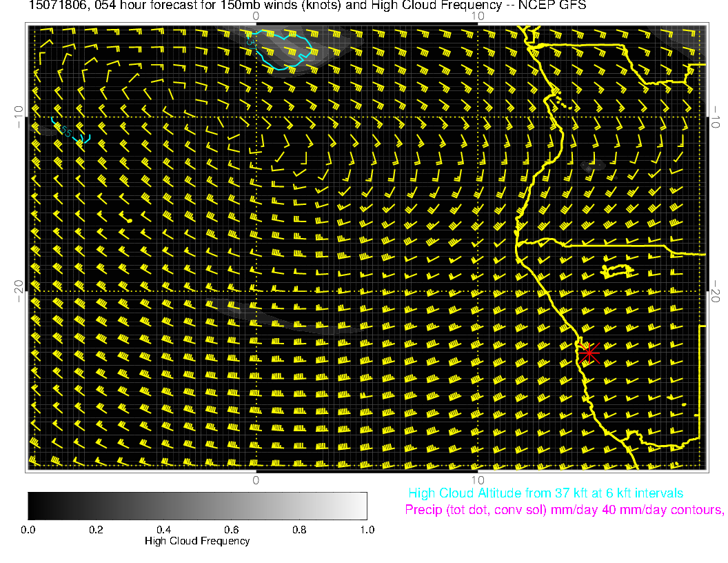Click the small yellow island outline inland
This screenshot has height=563, width=728.
pyautogui.click(x=617, y=270)
